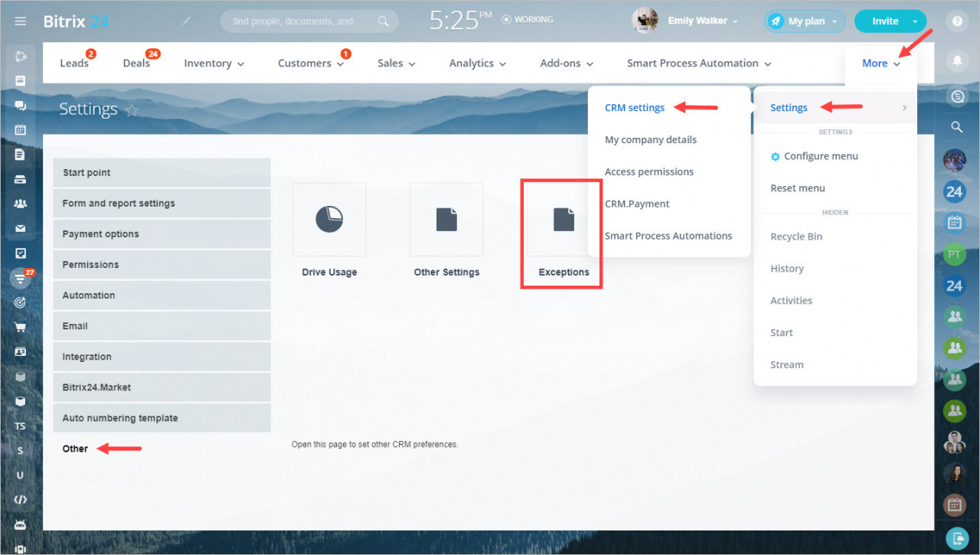This screenshot has width=980, height=555.
Task: Expand the Add-ons dropdown
Action: 567,64
